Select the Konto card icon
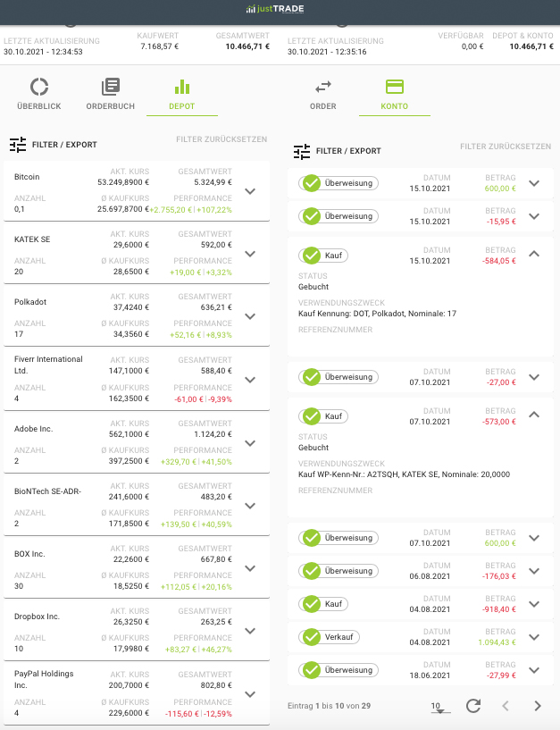560x730 pixels. 395,87
